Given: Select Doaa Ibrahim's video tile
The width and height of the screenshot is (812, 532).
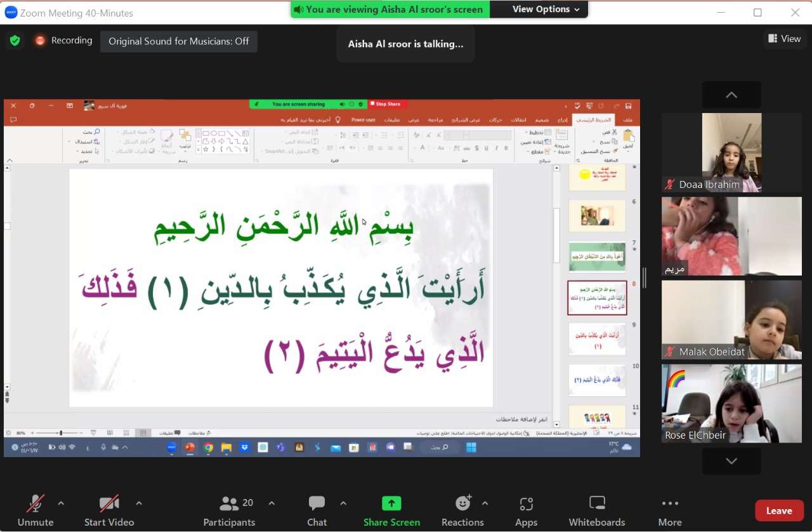Looking at the screenshot, I should coord(731,152).
